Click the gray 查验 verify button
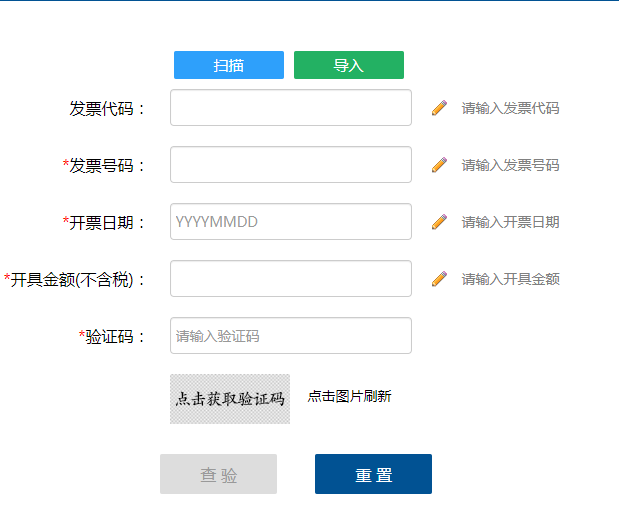Screen dimensions: 619x524 218,474
